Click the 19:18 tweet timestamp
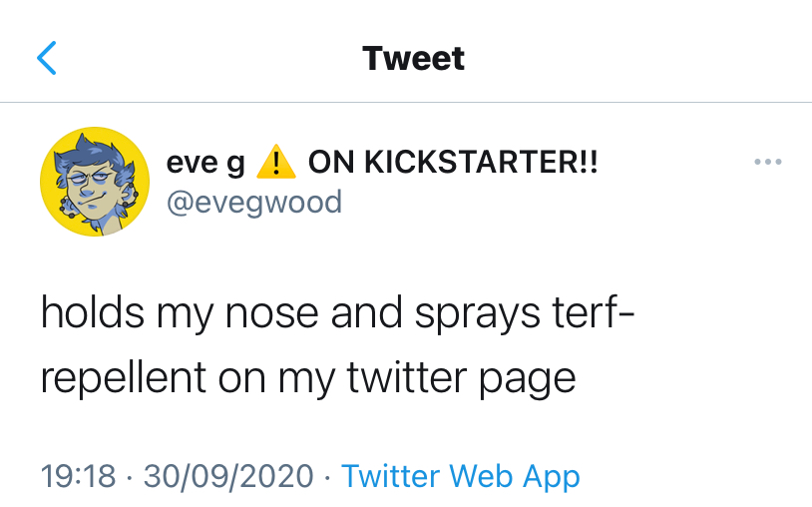Viewport: 812px width, 507px height. coord(79,476)
